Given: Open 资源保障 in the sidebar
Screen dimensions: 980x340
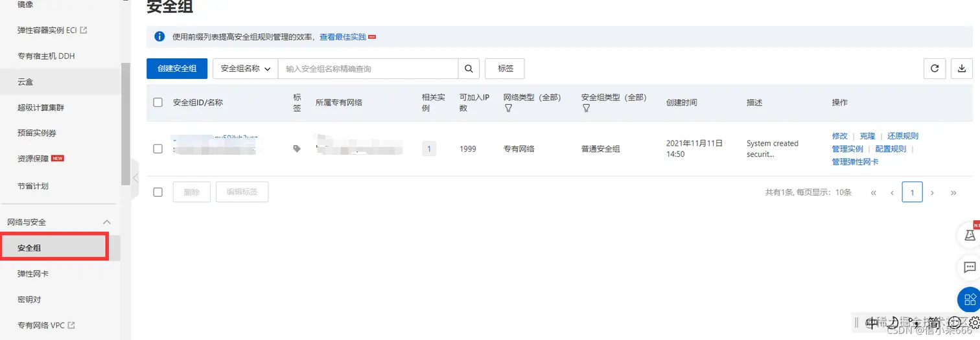Looking at the screenshot, I should pos(33,158).
